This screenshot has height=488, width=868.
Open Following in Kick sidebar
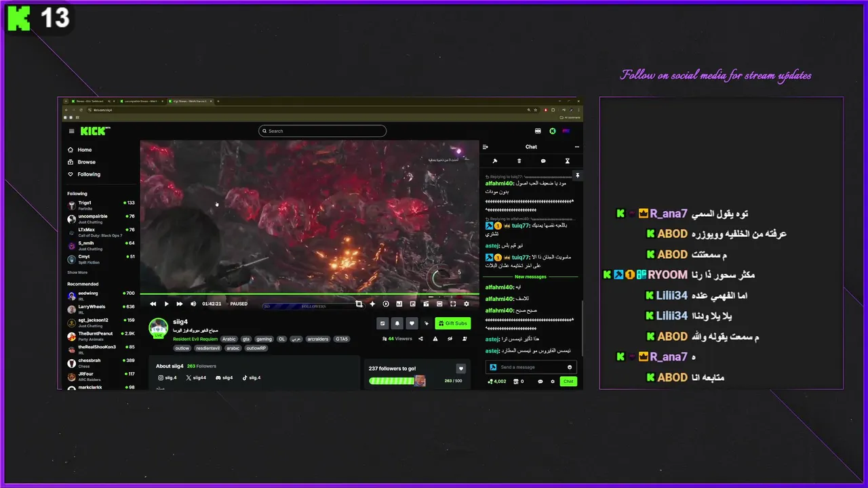point(83,174)
